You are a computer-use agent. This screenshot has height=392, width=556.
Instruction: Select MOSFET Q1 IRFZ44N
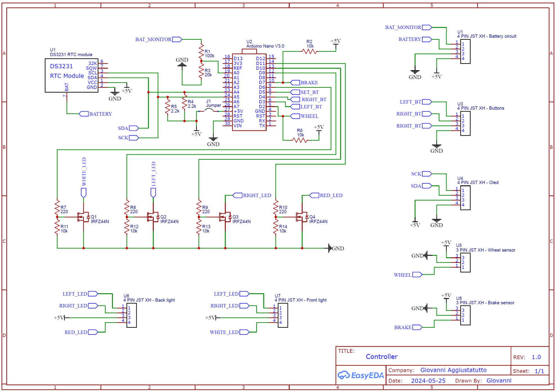(x=84, y=217)
